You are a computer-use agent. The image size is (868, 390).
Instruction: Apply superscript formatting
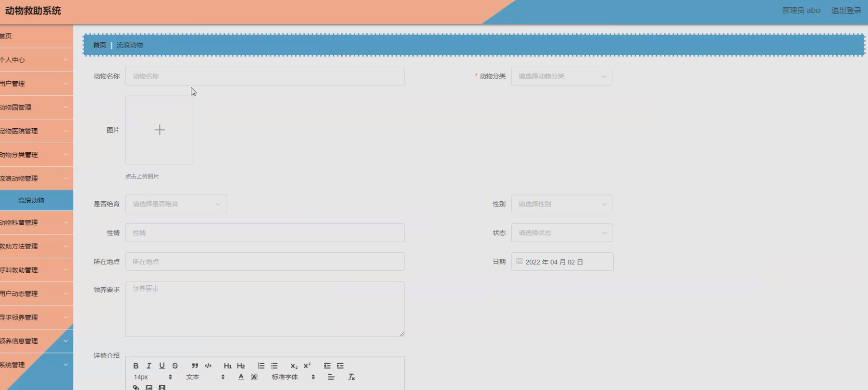coord(307,366)
